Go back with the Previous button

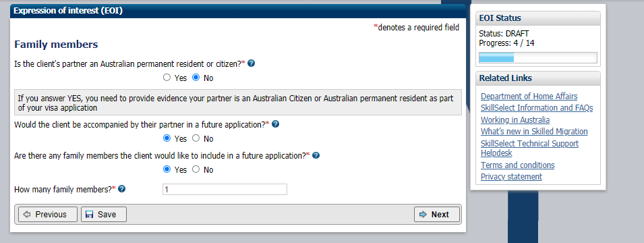48,214
